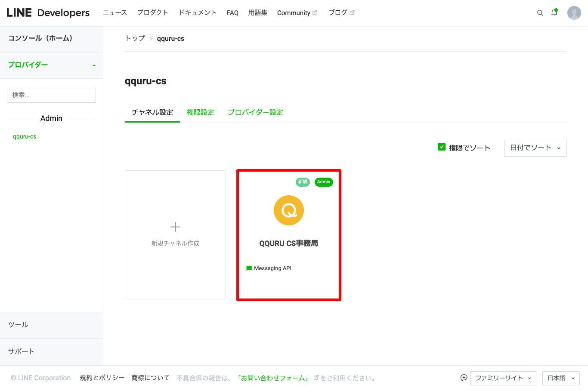
Task: Click the お問い合わせフォーム link
Action: tap(273, 378)
